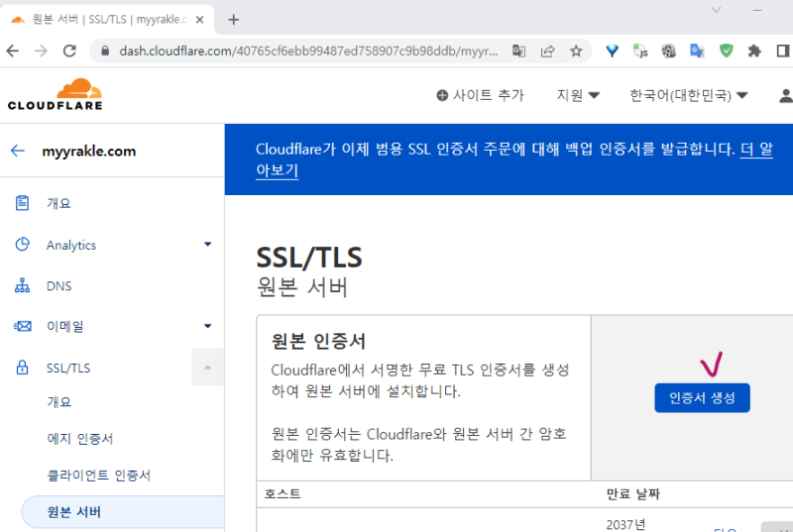
Task: Open the JS extension icon
Action: (x=640, y=51)
